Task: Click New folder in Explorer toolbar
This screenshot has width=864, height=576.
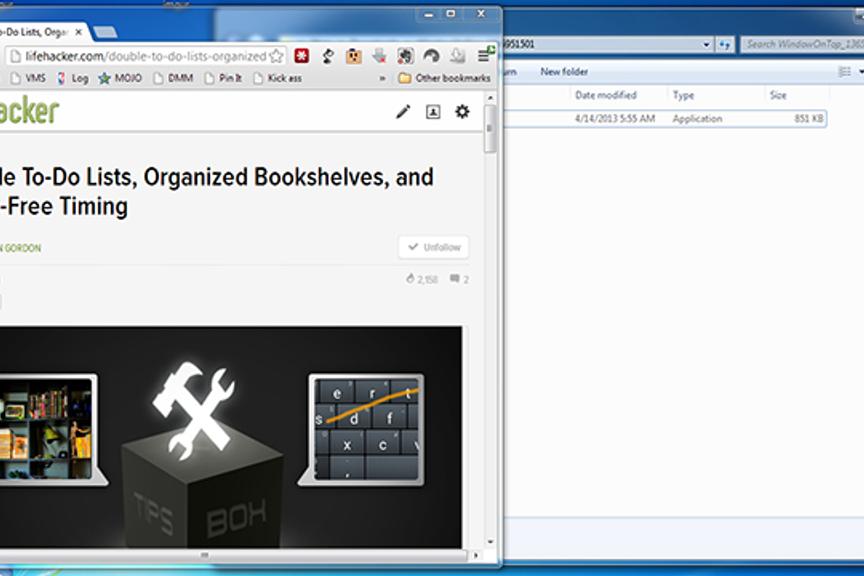Action: point(564,72)
